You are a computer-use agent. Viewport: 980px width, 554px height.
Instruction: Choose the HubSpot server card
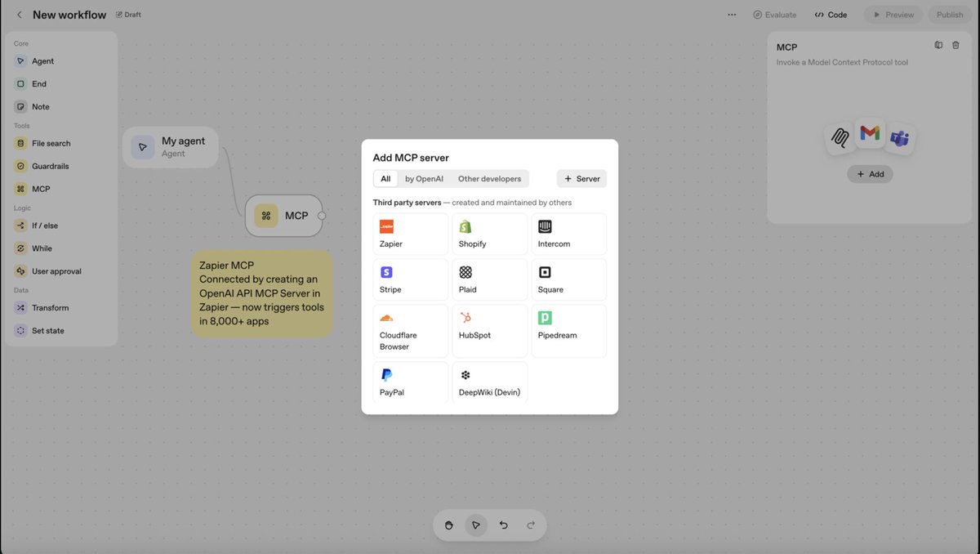490,331
